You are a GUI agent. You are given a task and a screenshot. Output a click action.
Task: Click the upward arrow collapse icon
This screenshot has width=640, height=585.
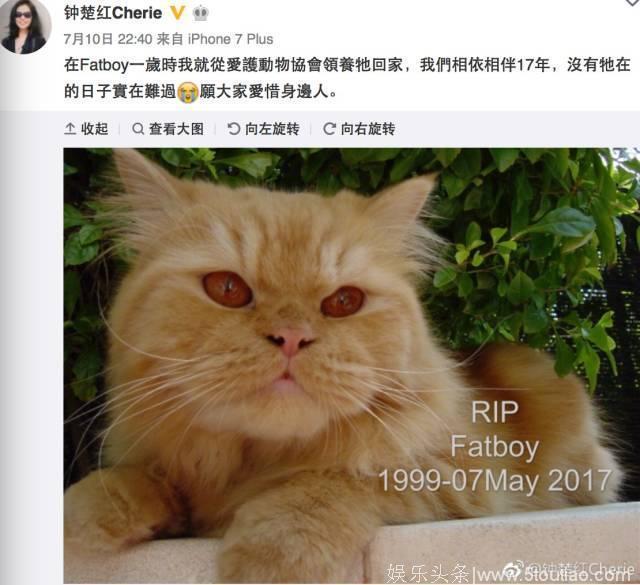tap(70, 129)
